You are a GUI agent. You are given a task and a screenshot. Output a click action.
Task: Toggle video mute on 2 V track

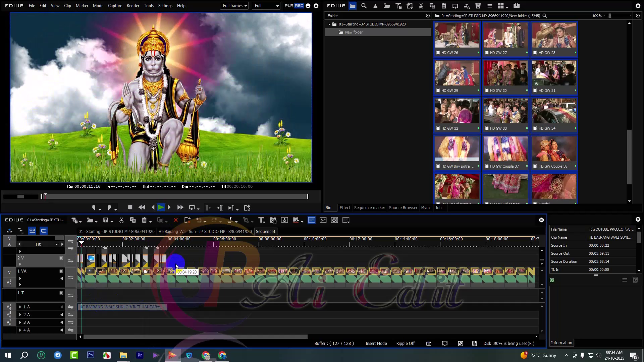point(61,258)
